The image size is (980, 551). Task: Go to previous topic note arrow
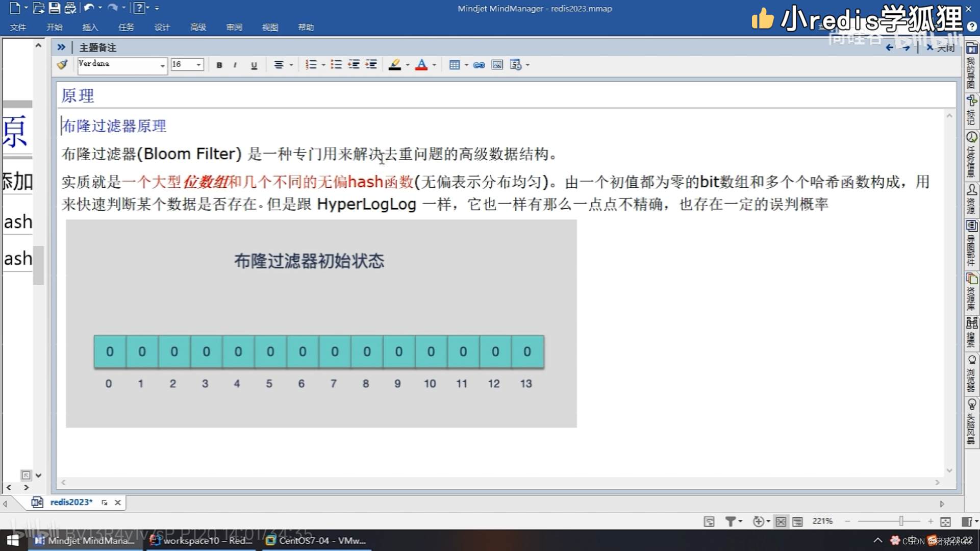point(890,47)
